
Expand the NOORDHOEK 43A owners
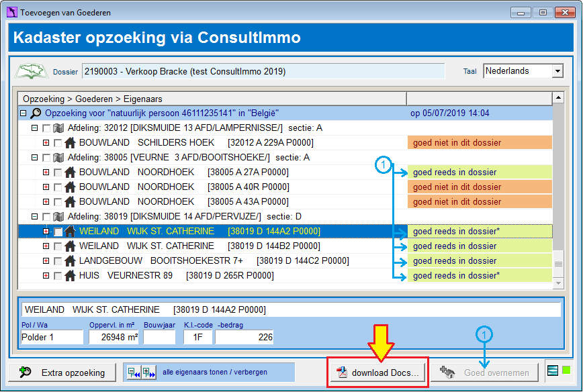[46, 202]
